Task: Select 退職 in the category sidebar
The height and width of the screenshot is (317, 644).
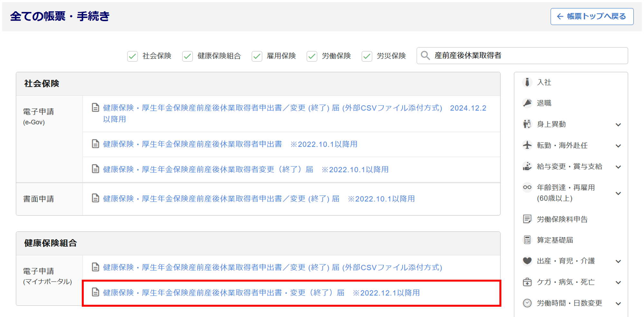Action: click(544, 103)
